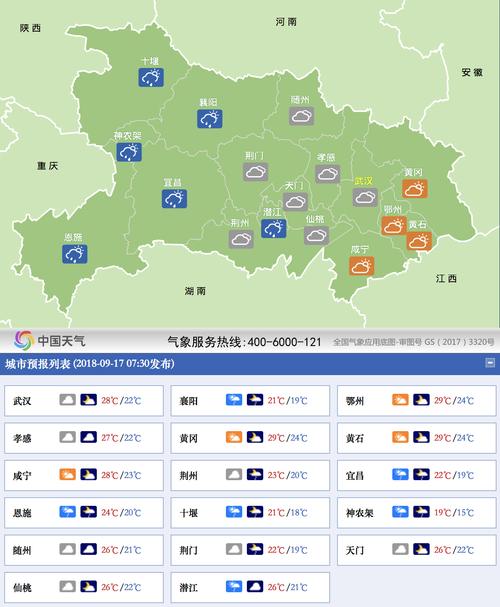Click the 江西 province label

(x=446, y=278)
